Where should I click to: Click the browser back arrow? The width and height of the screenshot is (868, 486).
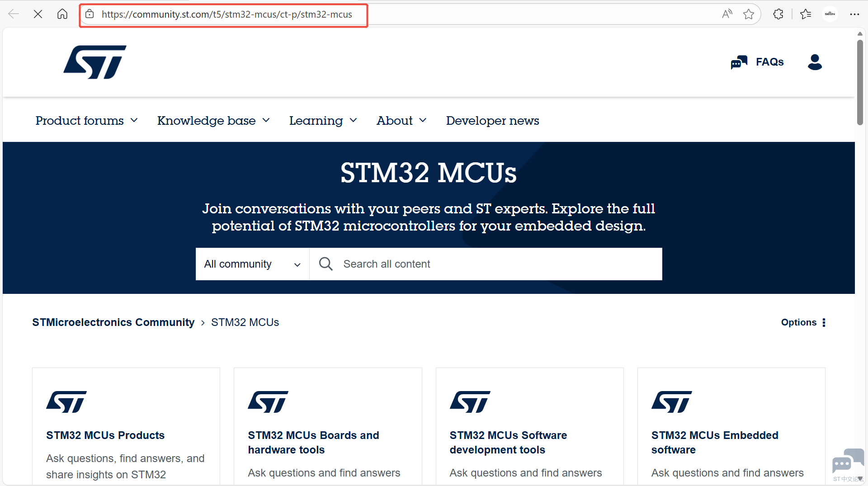(14, 14)
